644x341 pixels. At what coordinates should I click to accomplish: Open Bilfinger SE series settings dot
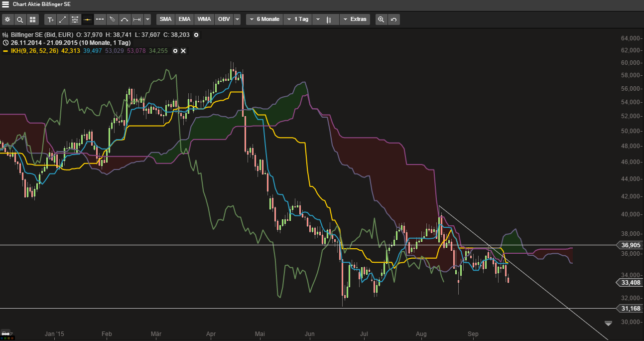196,35
